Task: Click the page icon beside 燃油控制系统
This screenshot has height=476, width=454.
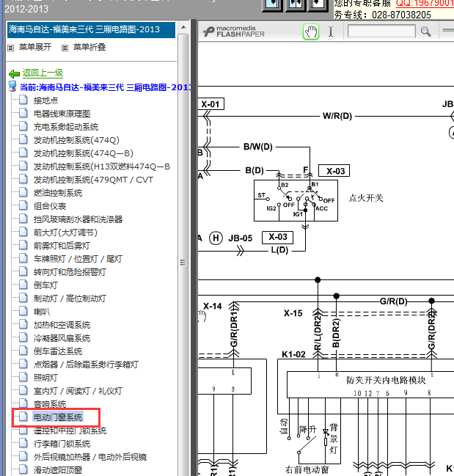Action: point(23,192)
